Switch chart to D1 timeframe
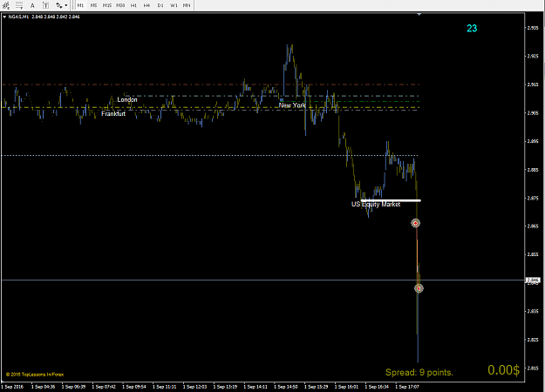 pyautogui.click(x=160, y=5)
